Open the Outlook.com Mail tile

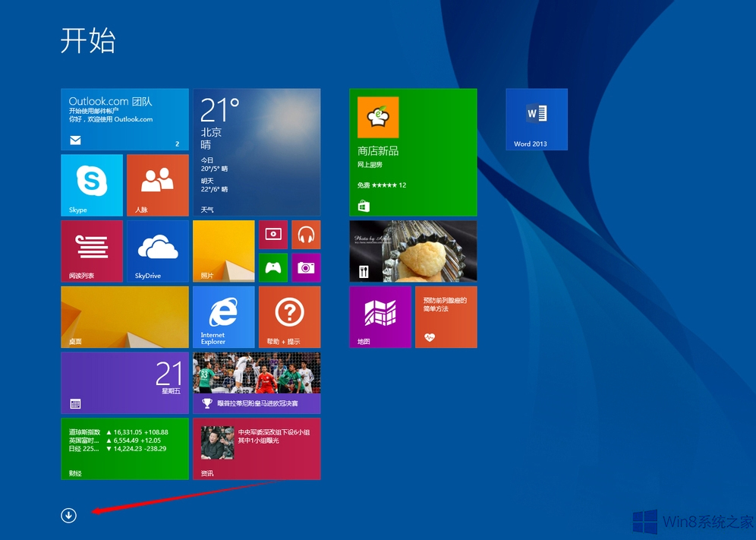point(125,119)
